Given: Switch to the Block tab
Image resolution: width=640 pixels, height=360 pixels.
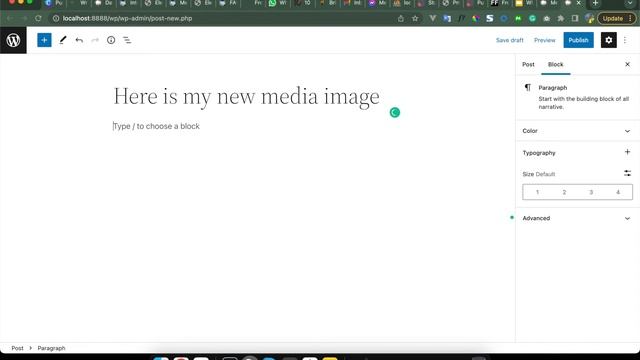Looking at the screenshot, I should [x=556, y=64].
